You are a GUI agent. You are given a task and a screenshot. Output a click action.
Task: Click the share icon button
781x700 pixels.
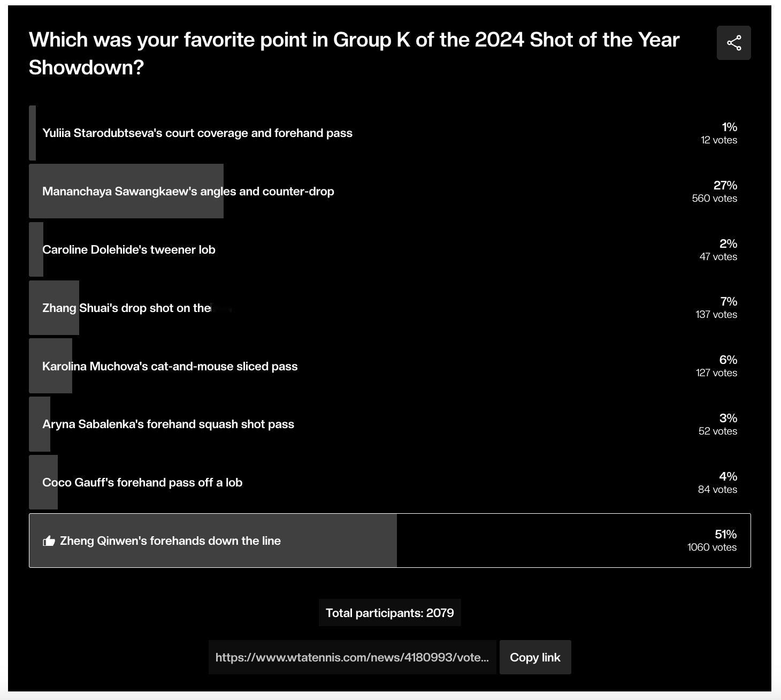point(733,43)
